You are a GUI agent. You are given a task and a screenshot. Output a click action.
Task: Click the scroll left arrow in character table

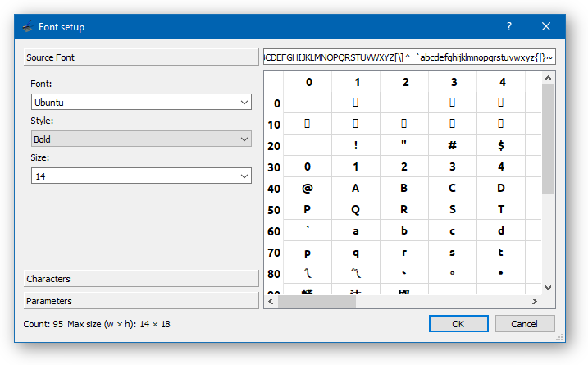[x=271, y=301]
